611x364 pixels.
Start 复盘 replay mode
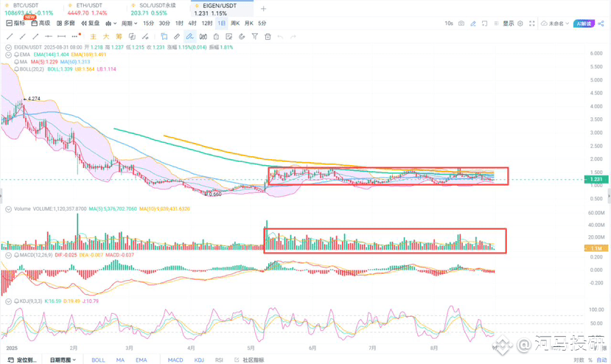pyautogui.click(x=90, y=24)
